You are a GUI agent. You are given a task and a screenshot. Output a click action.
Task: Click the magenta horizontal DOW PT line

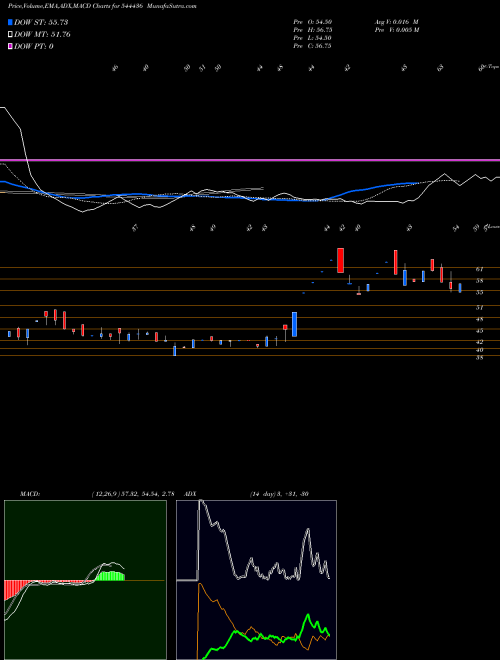pyautogui.click(x=250, y=160)
